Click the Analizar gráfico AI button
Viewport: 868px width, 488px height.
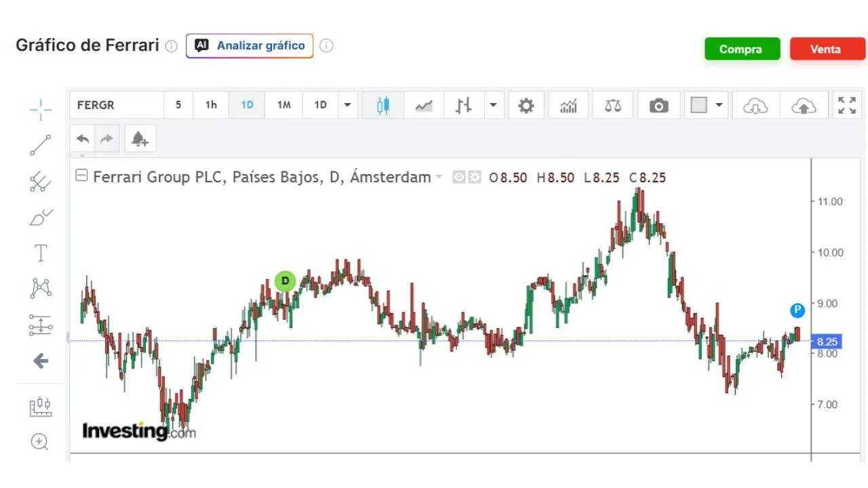[x=250, y=46]
